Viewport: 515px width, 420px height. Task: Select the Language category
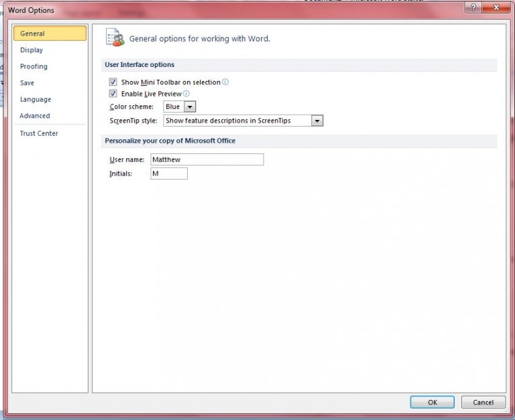36,99
